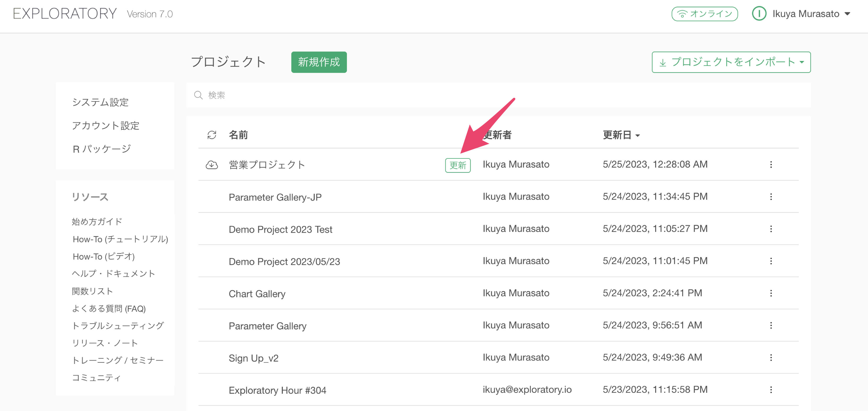Open アカウント設定 in the sidebar
The height and width of the screenshot is (411, 868).
pos(105,125)
